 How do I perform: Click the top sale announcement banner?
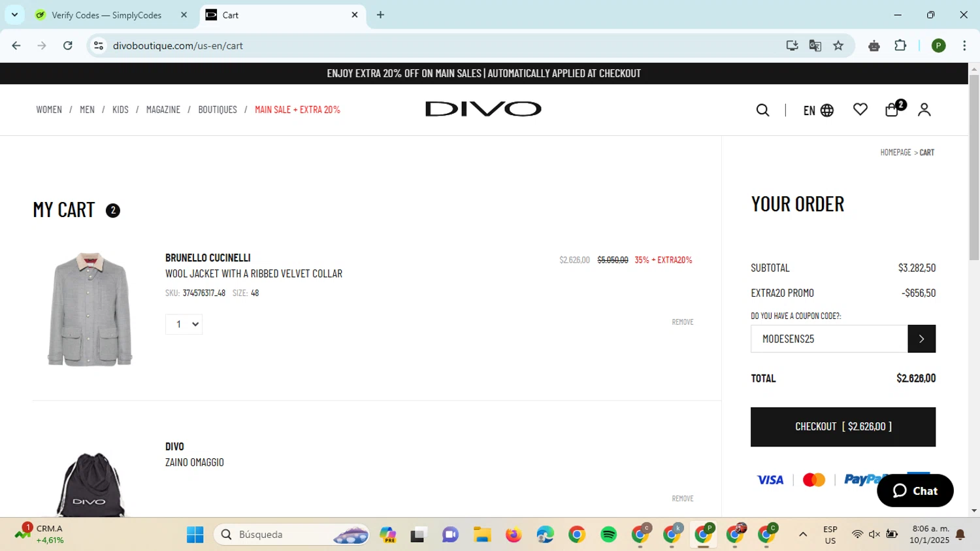[x=484, y=73]
